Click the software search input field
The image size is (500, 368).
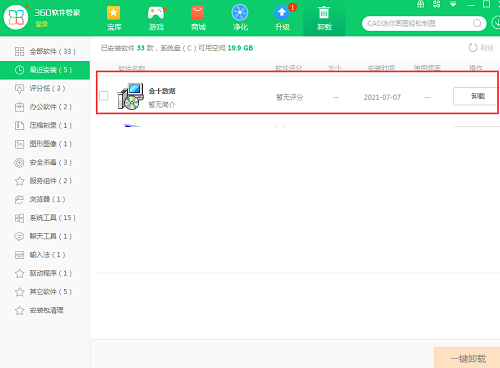tap(418, 23)
